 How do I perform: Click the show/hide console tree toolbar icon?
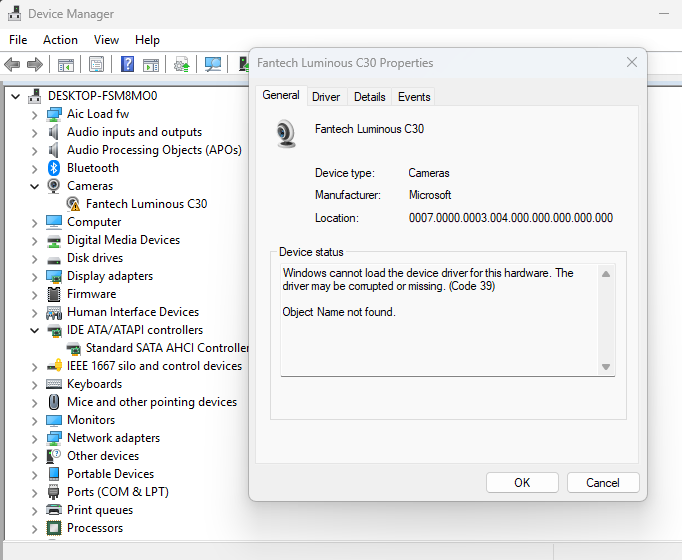pyautogui.click(x=66, y=65)
